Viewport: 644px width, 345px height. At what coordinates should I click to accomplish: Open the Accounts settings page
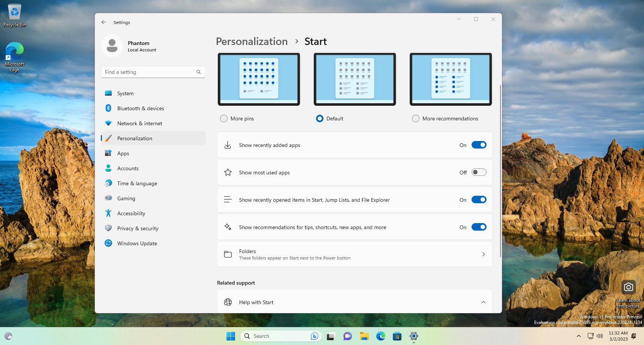127,168
